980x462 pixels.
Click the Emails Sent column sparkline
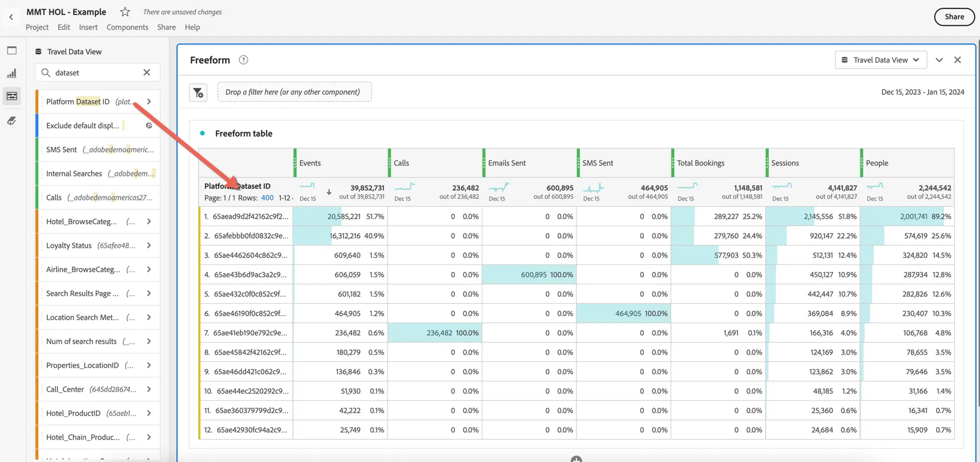[499, 186]
